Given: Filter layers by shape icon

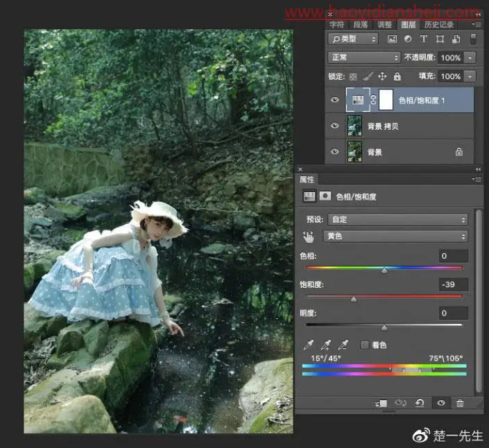Looking at the screenshot, I should pos(440,39).
